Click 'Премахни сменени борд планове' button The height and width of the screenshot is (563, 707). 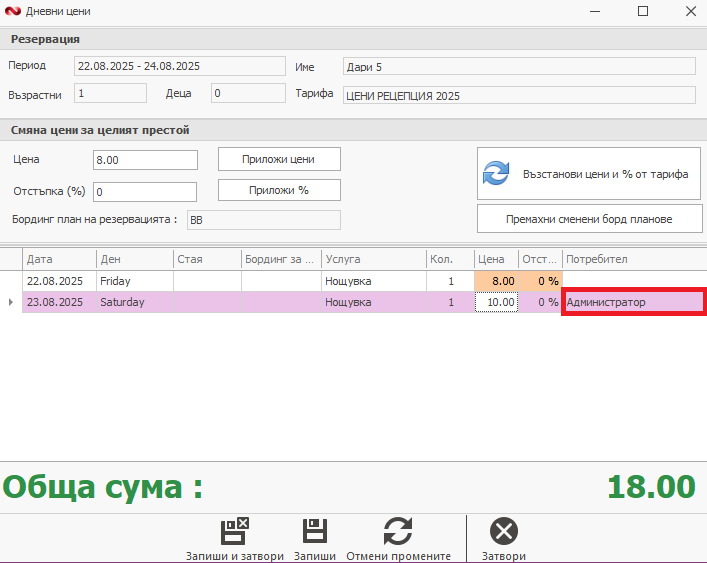click(x=587, y=218)
